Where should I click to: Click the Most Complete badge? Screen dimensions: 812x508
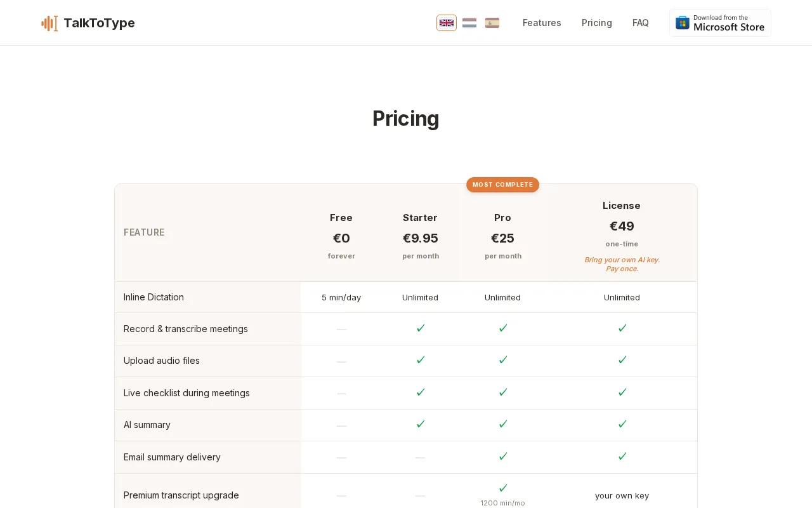pyautogui.click(x=502, y=185)
